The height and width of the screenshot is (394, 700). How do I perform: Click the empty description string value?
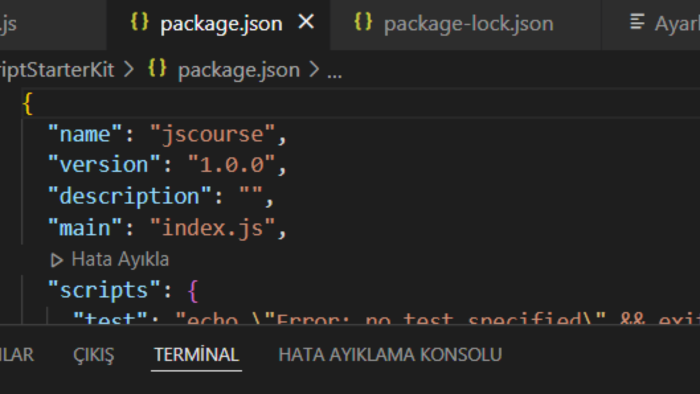point(250,191)
